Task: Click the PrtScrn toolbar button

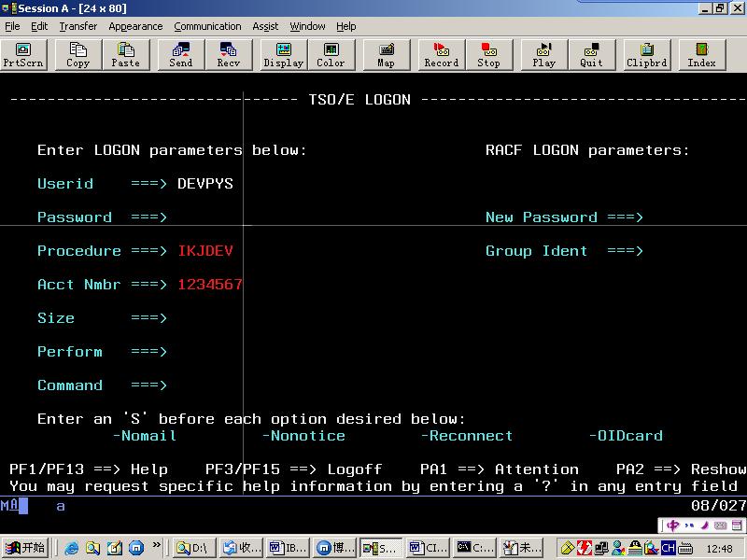Action: (x=24, y=55)
